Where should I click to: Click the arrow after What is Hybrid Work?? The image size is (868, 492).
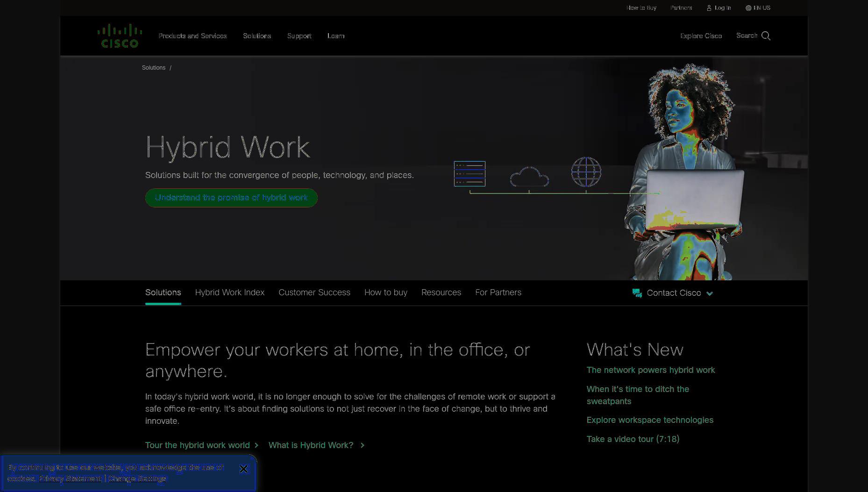click(x=363, y=445)
